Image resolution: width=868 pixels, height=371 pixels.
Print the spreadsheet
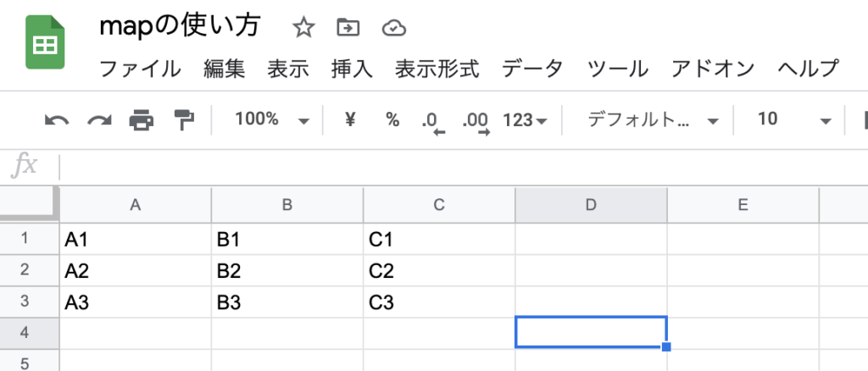(142, 119)
